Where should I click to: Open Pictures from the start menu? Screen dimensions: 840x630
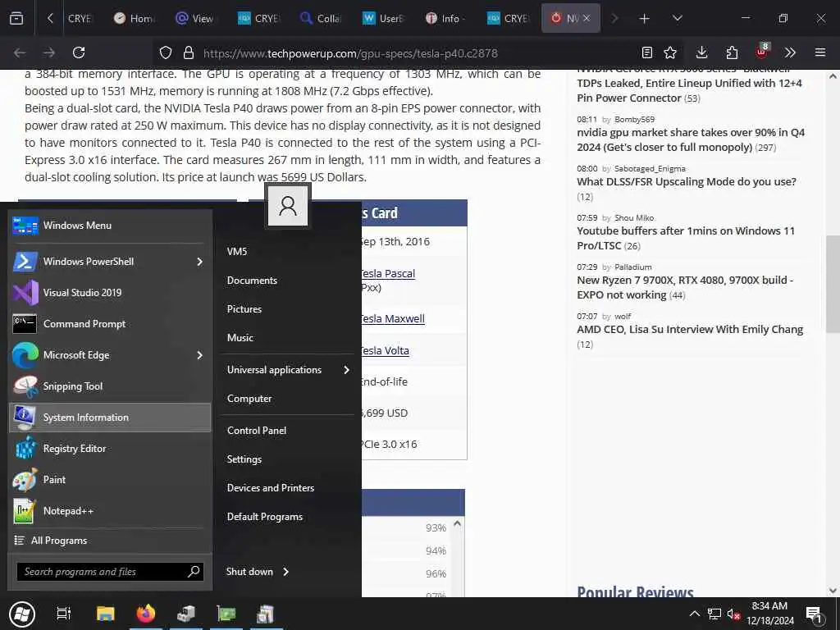[x=244, y=309]
